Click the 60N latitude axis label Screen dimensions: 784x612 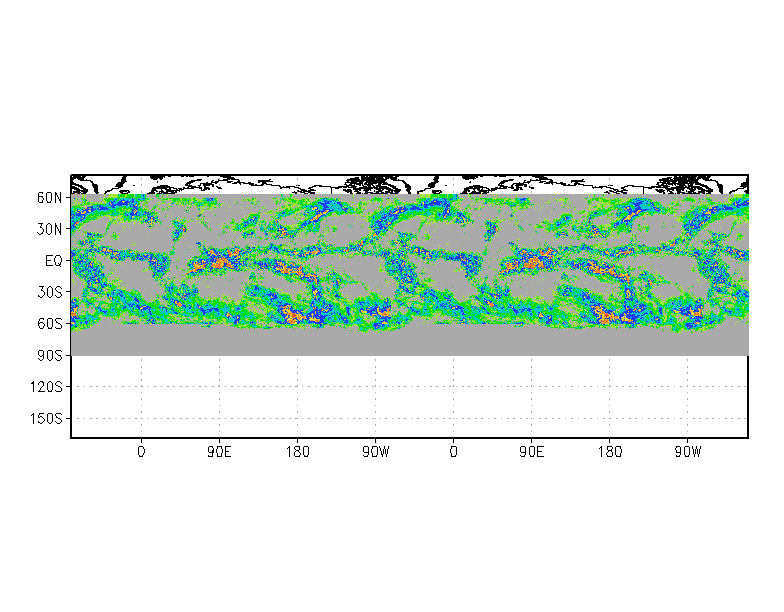coord(50,198)
